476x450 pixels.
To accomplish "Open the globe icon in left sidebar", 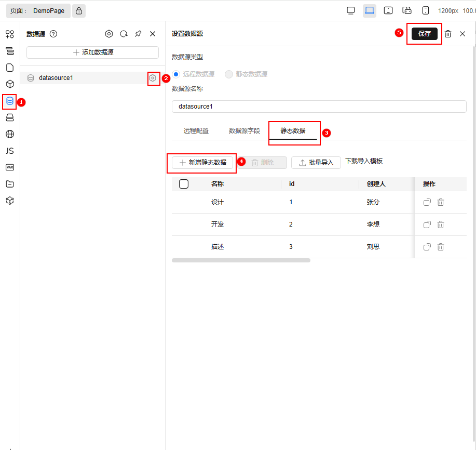I will click(10, 134).
